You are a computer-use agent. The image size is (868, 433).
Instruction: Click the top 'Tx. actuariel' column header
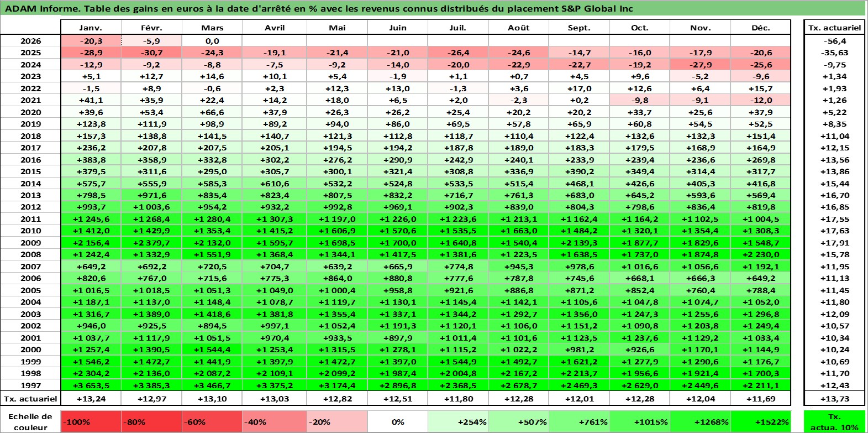834,28
